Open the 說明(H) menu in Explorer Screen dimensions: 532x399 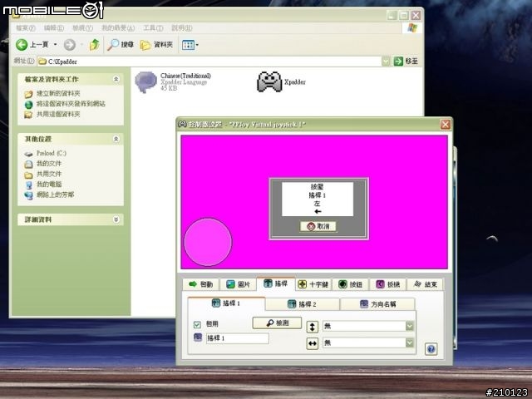point(182,27)
